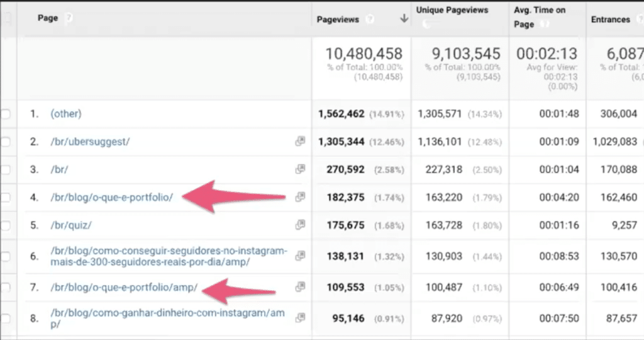Image resolution: width=644 pixels, height=340 pixels.
Task: Toggle Pageviews descending sort arrow
Action: coord(404,18)
